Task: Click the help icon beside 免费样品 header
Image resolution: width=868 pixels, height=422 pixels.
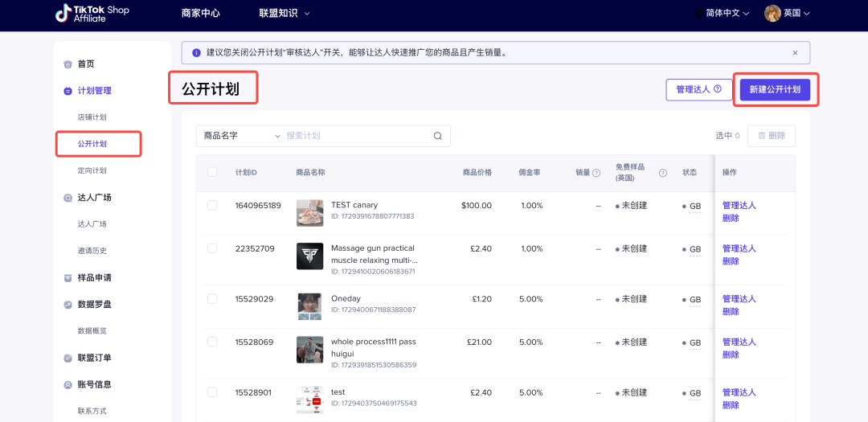Action: pyautogui.click(x=663, y=173)
